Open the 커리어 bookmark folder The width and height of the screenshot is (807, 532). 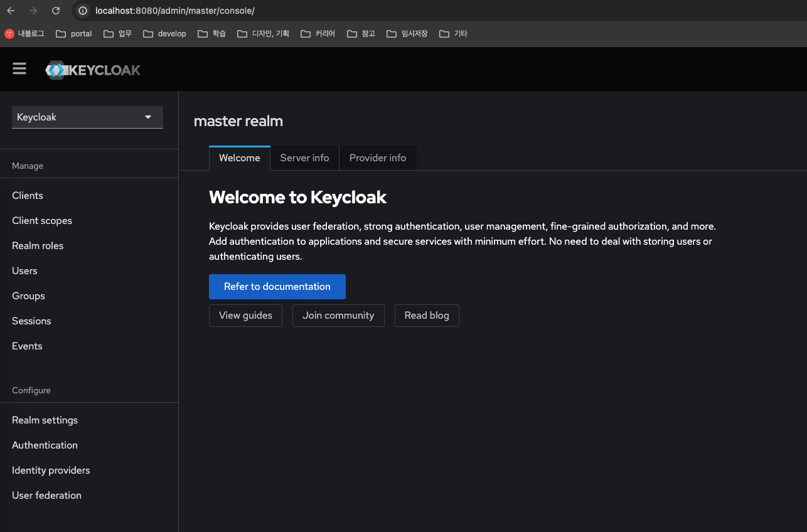coord(318,34)
